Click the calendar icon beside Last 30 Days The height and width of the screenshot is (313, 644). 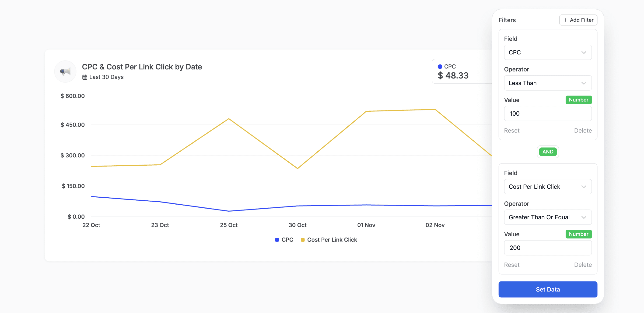(85, 77)
